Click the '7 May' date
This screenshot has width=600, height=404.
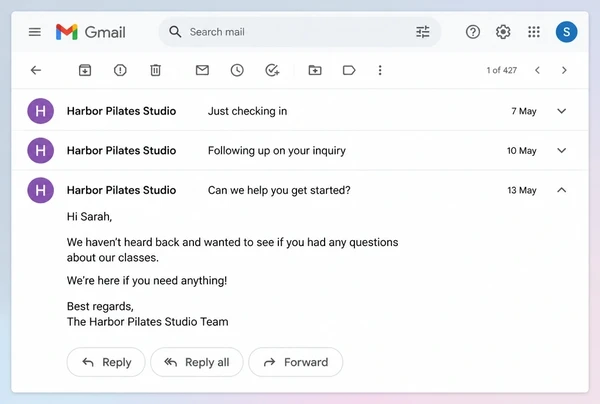pos(524,111)
